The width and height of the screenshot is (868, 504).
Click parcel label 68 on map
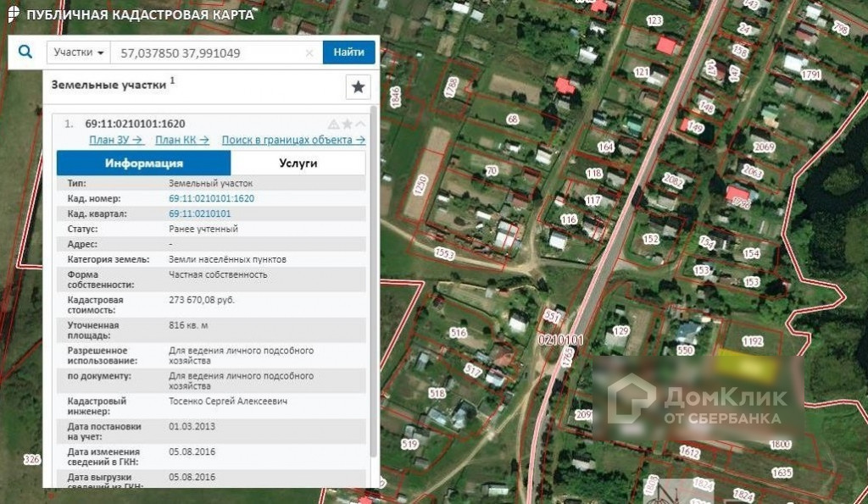[x=513, y=119]
